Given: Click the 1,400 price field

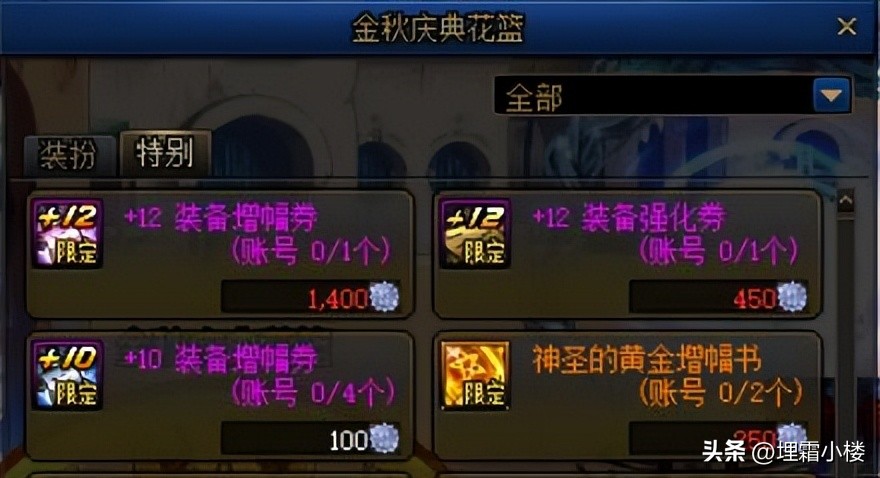Looking at the screenshot, I should (311, 297).
